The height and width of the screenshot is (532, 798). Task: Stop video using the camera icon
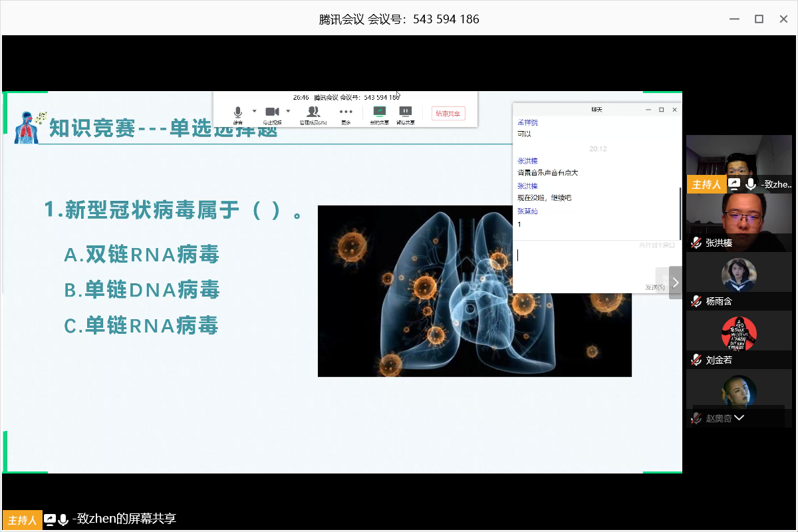(x=272, y=112)
